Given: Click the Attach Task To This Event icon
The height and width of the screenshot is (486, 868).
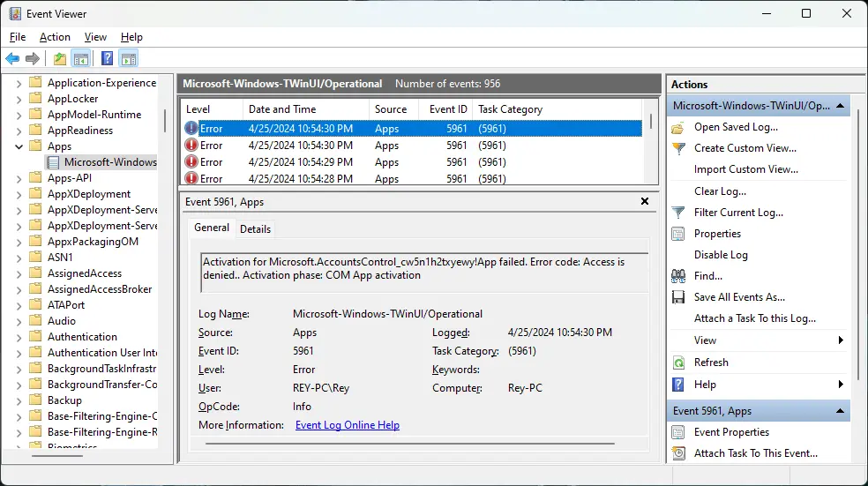Looking at the screenshot, I should pyautogui.click(x=678, y=453).
